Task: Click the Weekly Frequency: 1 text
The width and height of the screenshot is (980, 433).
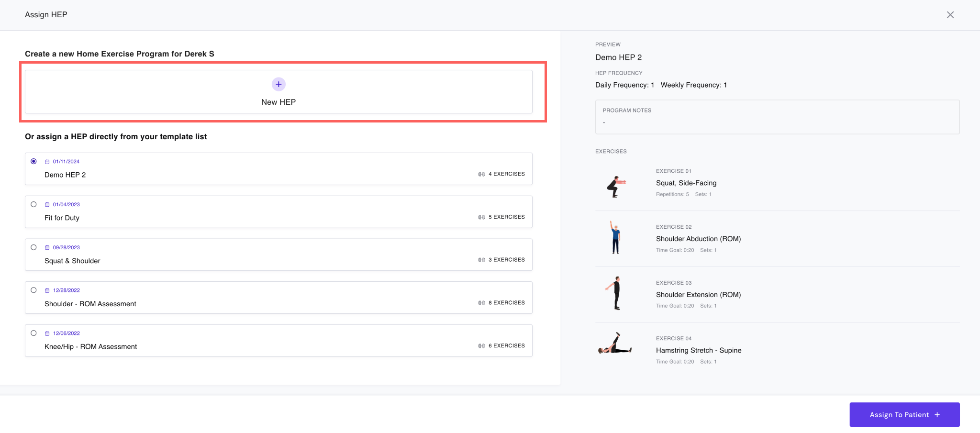Action: [694, 85]
